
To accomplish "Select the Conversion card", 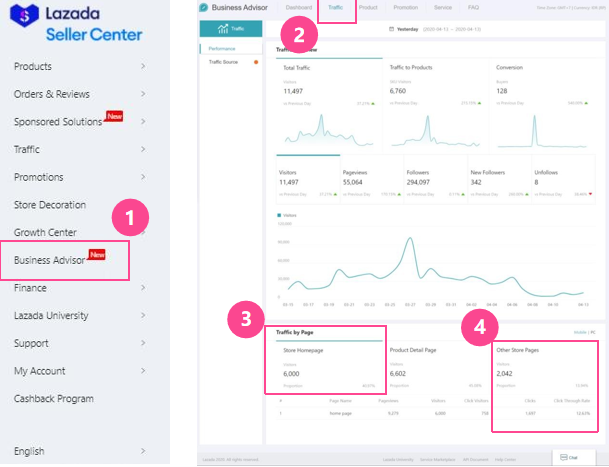I will click(542, 106).
